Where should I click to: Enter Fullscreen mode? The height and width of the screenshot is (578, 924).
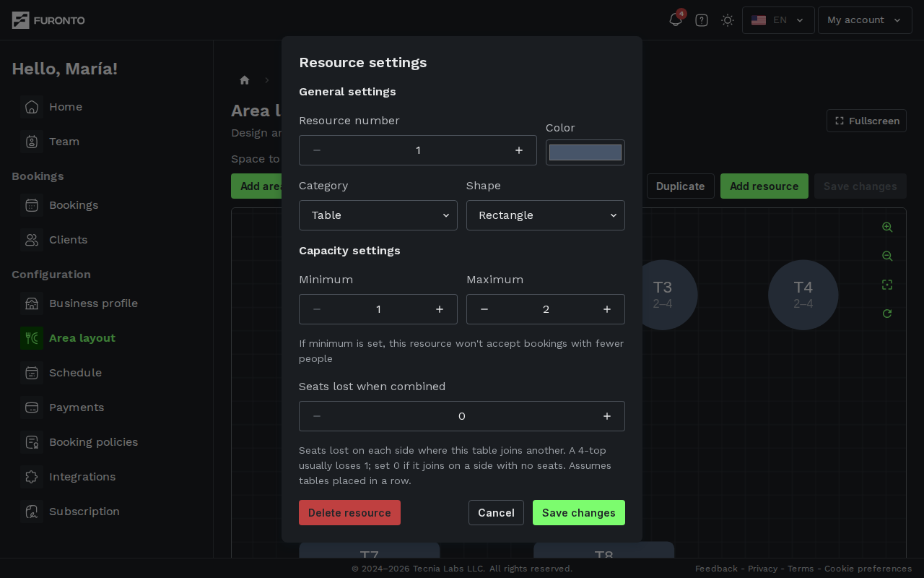tap(866, 121)
